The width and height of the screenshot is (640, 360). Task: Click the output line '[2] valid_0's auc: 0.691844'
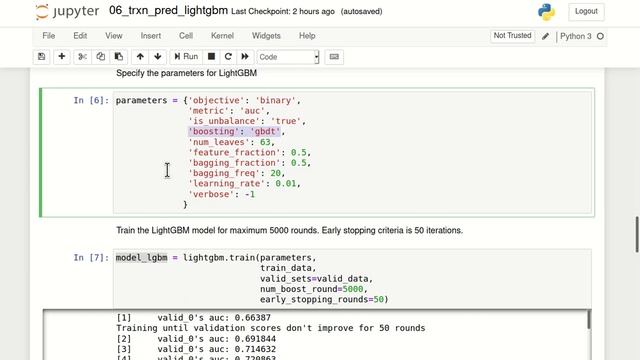pos(196,339)
